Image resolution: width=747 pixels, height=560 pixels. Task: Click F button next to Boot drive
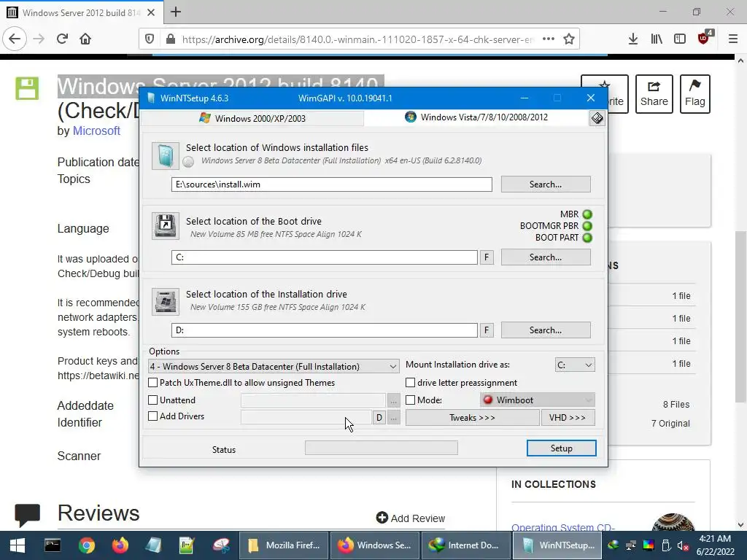(x=487, y=257)
